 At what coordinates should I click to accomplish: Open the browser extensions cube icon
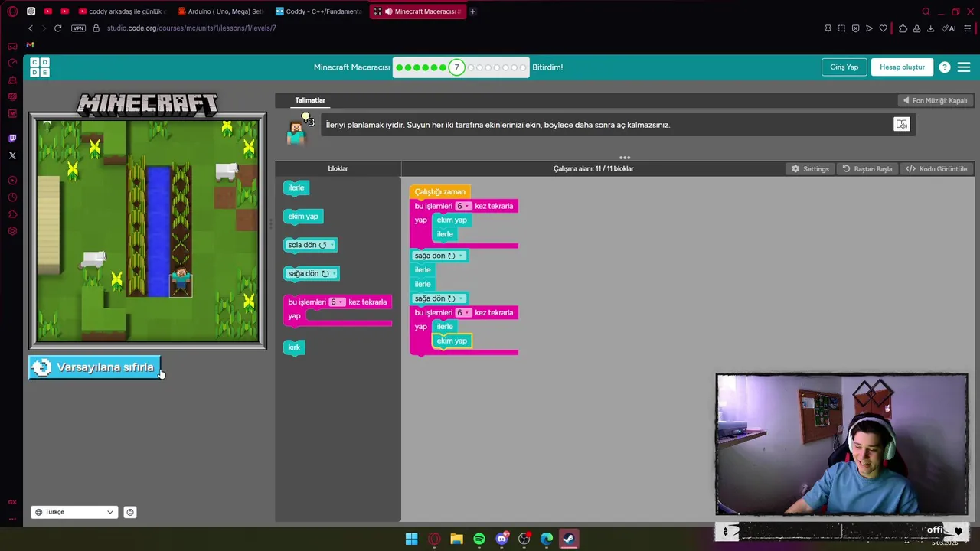pyautogui.click(x=903, y=28)
